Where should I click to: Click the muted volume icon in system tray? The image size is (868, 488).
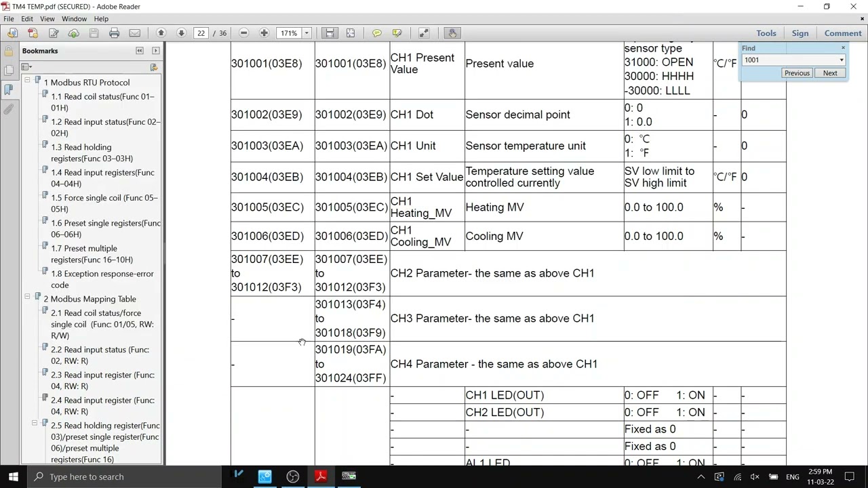click(x=755, y=477)
